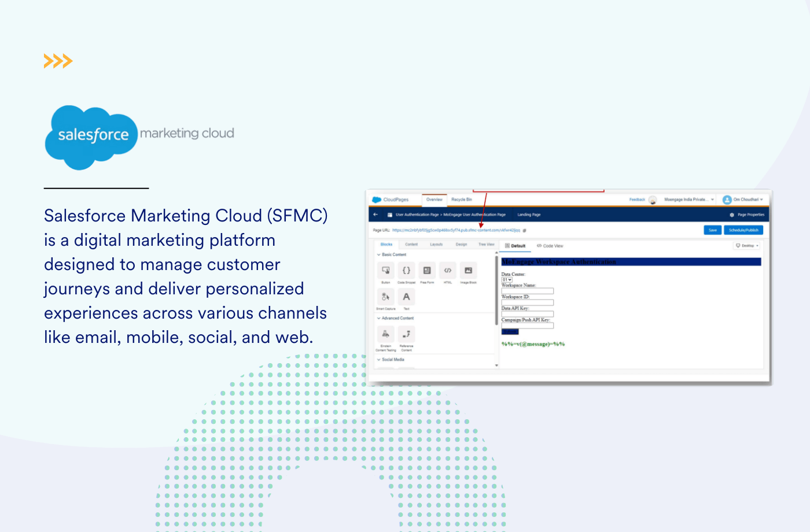The width and height of the screenshot is (810, 532).
Task: Click the MoEngage Workspace Authentication heading
Action: point(559,262)
